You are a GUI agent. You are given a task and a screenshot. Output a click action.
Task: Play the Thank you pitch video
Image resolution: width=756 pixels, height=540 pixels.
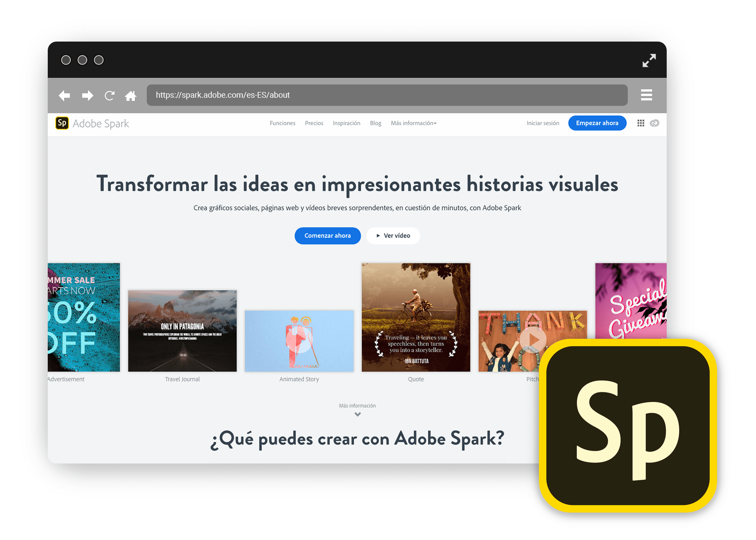tap(533, 340)
